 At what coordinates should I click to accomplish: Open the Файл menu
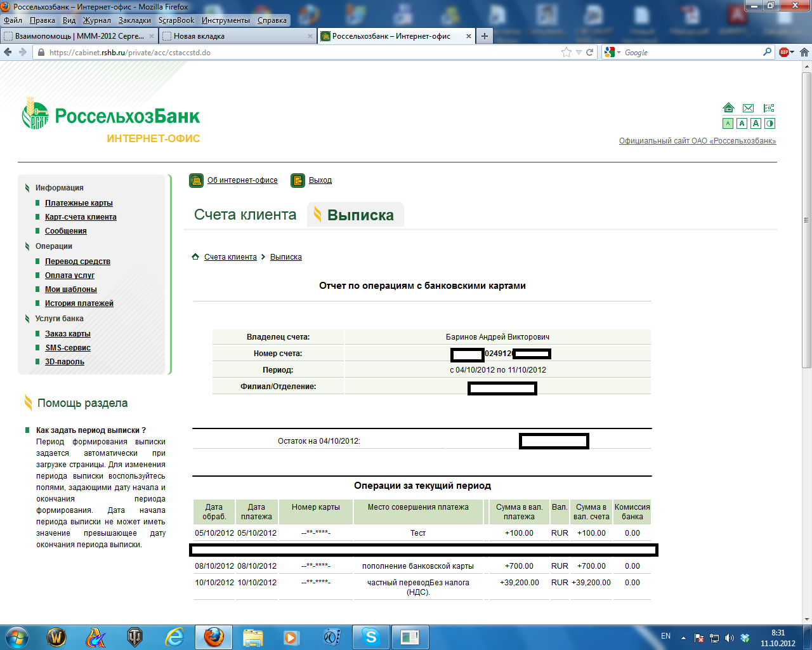click(13, 20)
